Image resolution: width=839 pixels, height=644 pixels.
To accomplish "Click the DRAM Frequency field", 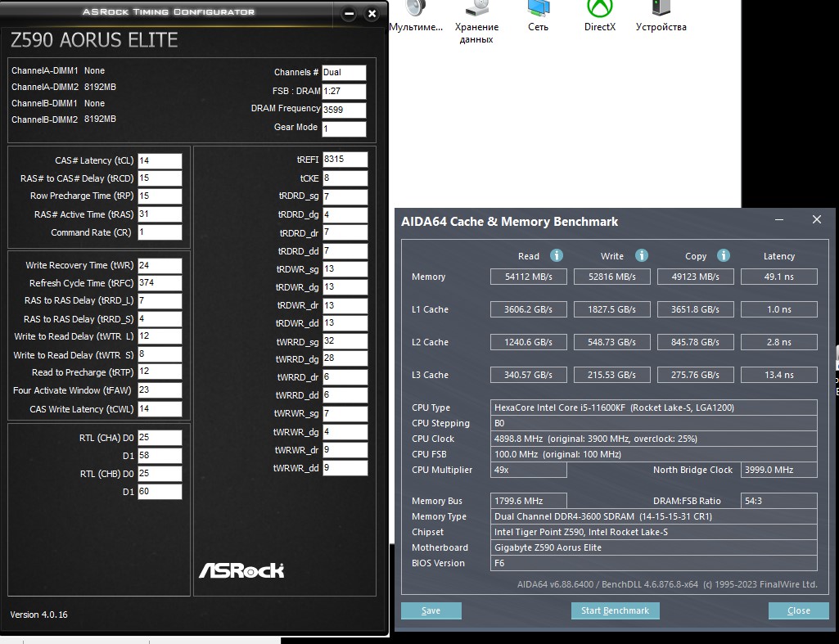I will [x=344, y=110].
